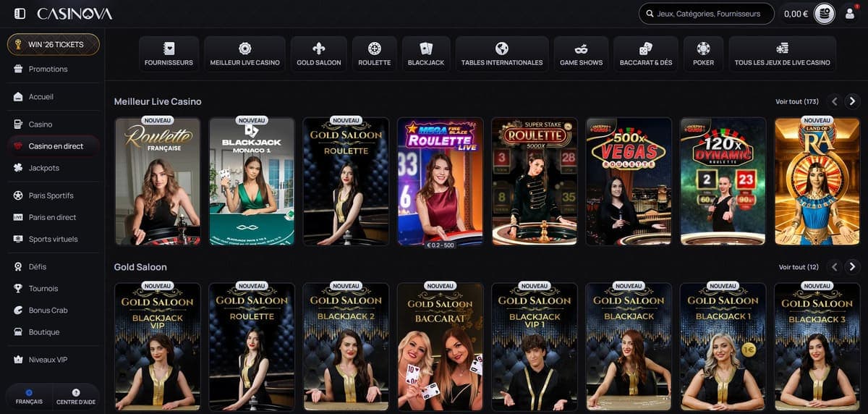Change language via the Français button
Screen dimensions: 868x414
(29, 397)
